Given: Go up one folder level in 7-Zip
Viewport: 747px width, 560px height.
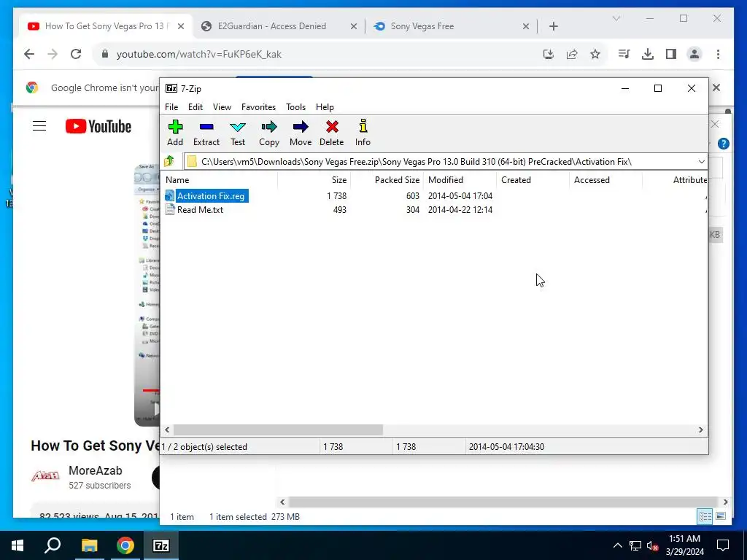Looking at the screenshot, I should tap(169, 161).
